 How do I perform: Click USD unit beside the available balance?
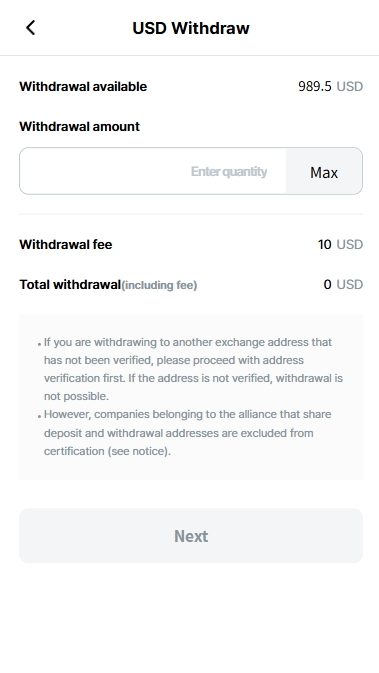[349, 87]
